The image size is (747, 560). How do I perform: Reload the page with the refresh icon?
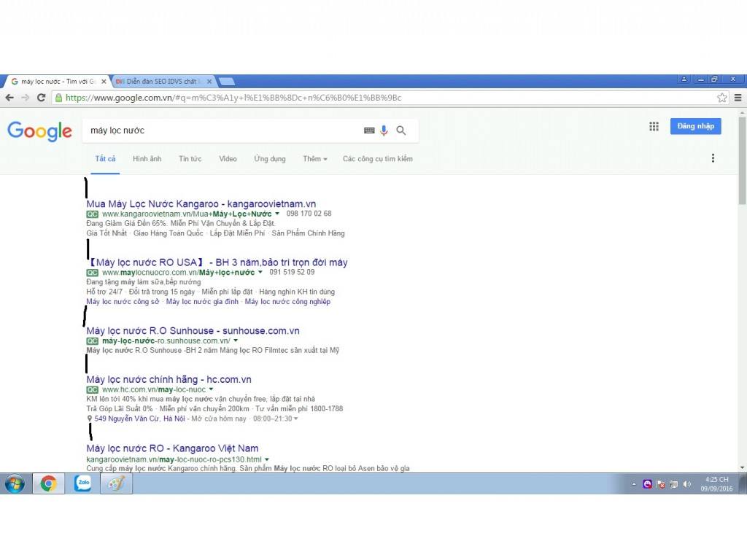tap(42, 98)
